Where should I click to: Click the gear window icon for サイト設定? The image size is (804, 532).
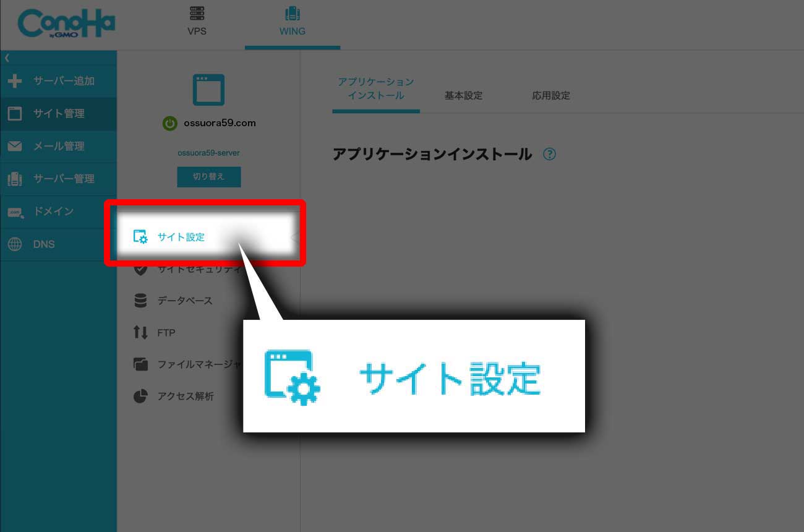(x=140, y=237)
